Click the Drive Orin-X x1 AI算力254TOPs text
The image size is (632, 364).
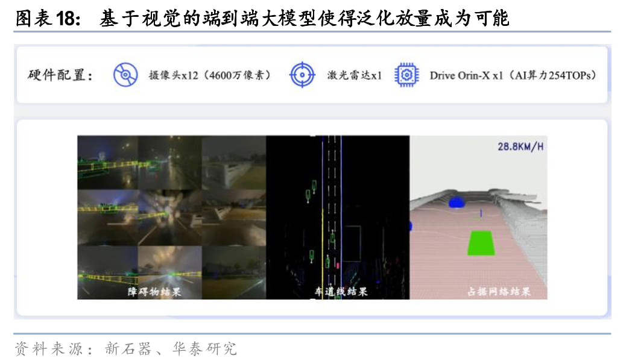tap(513, 76)
